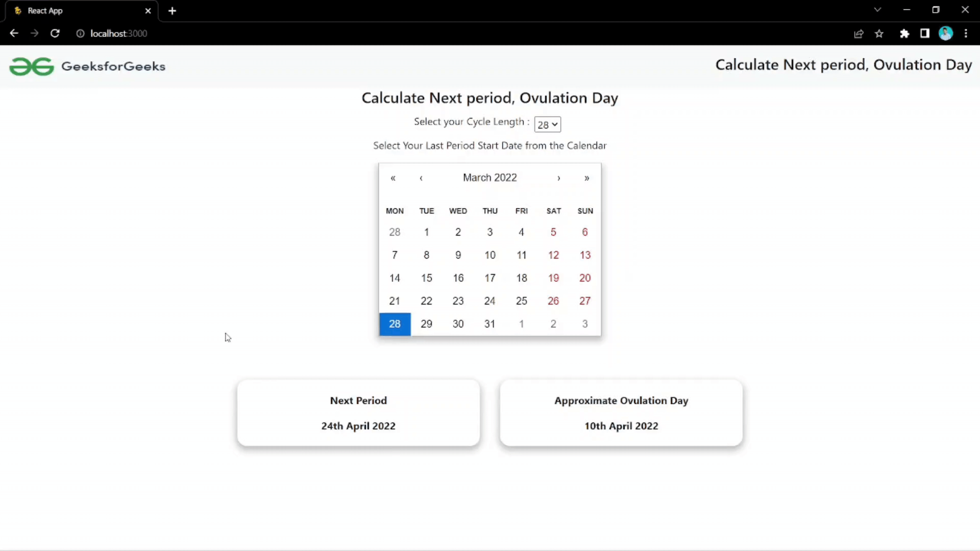Click the browser profile avatar icon
Screen dimensions: 980x551
[x=946, y=34]
